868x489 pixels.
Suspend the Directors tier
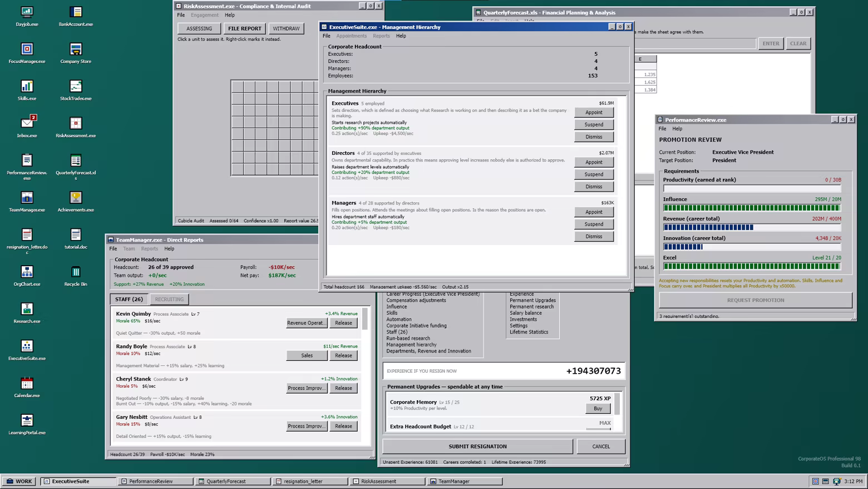click(x=594, y=174)
